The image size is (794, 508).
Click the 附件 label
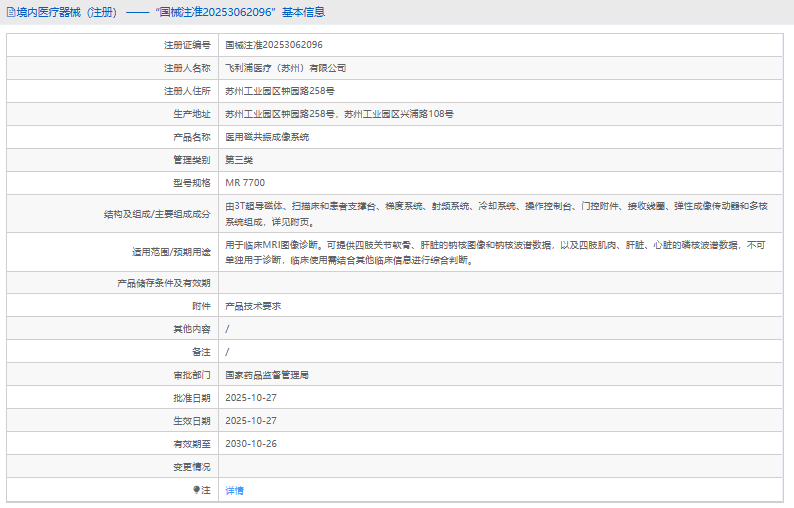[x=202, y=306]
